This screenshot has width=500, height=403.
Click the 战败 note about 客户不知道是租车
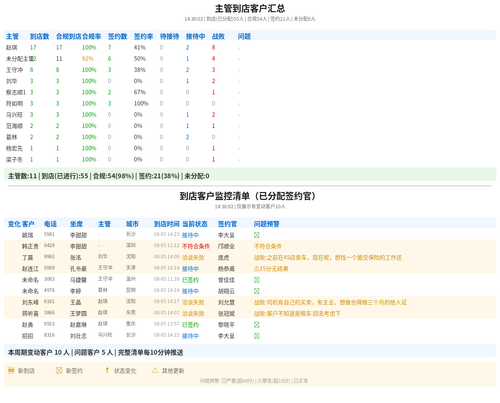click(x=297, y=314)
